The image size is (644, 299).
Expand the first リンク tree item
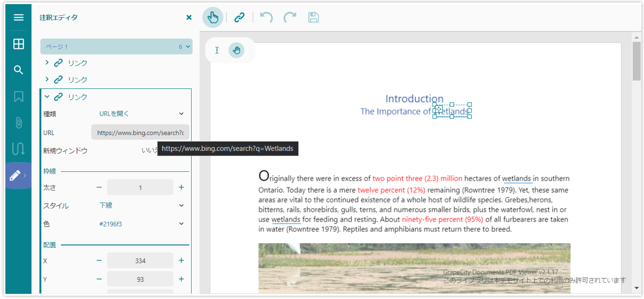47,63
